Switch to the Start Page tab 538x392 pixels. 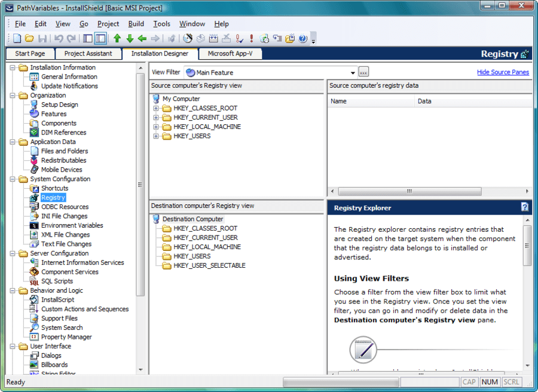30,54
